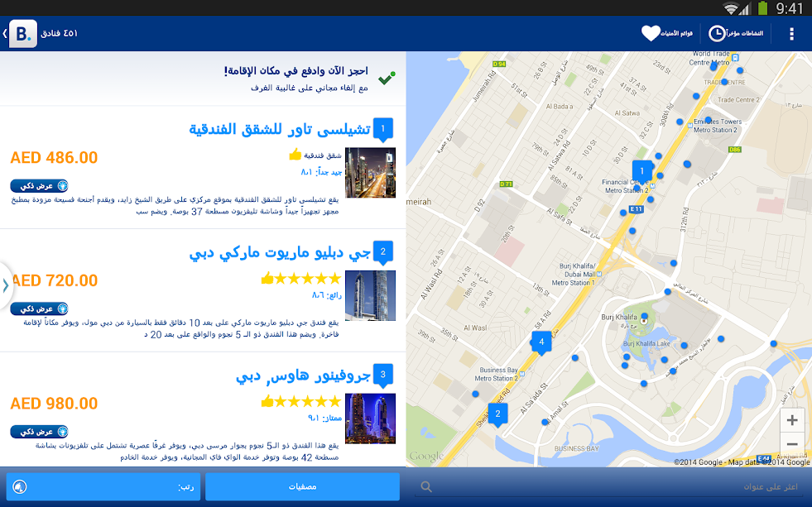This screenshot has width=812, height=507.
Task: Open recent activity clock icon
Action: pos(717,33)
